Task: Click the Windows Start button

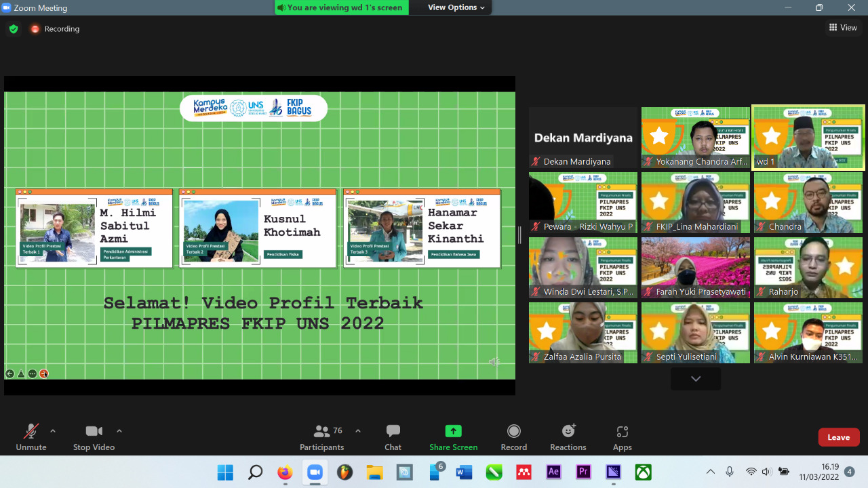Action: point(224,472)
